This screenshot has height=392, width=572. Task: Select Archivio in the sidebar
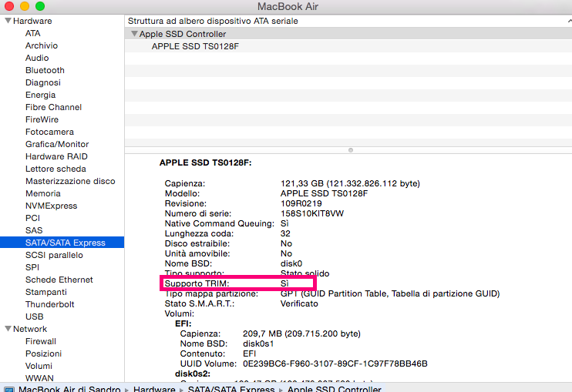(42, 45)
